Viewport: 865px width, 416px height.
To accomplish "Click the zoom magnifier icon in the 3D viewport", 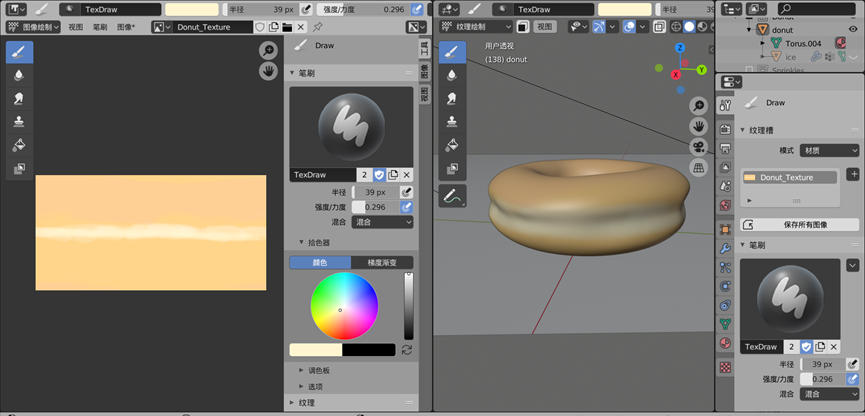I will [698, 106].
